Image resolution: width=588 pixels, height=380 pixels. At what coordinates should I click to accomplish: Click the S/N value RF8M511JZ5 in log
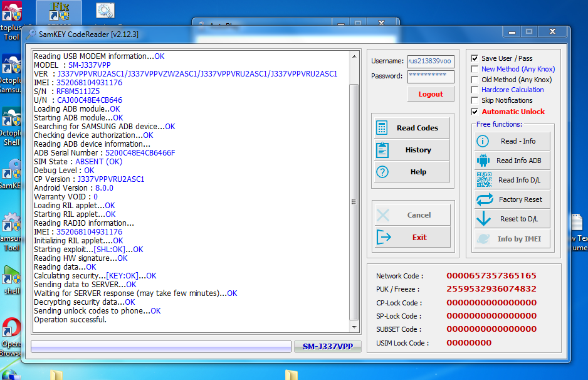78,92
